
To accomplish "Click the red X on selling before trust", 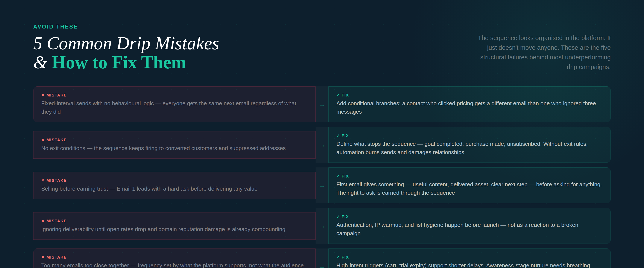I will 43,180.
